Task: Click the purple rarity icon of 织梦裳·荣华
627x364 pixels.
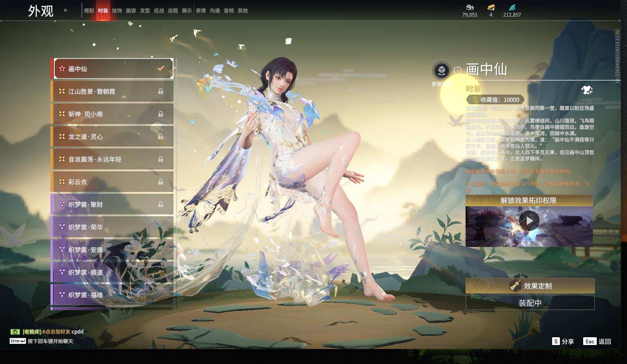Action: coord(62,227)
